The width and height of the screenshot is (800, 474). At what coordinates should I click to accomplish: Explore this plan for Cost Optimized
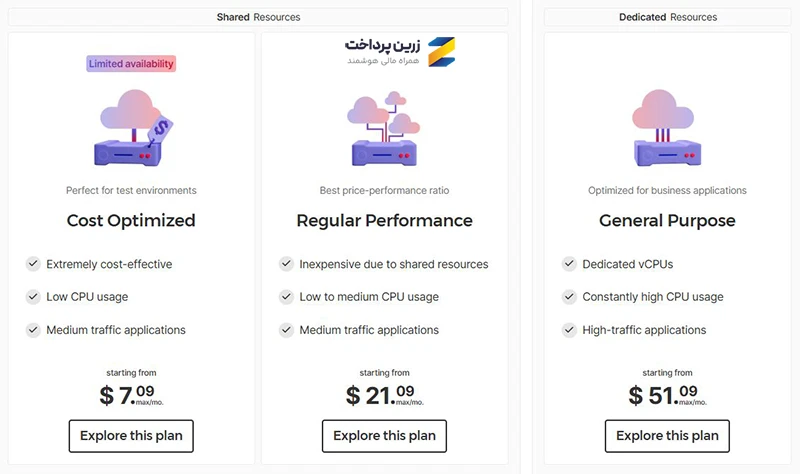pyautogui.click(x=131, y=436)
